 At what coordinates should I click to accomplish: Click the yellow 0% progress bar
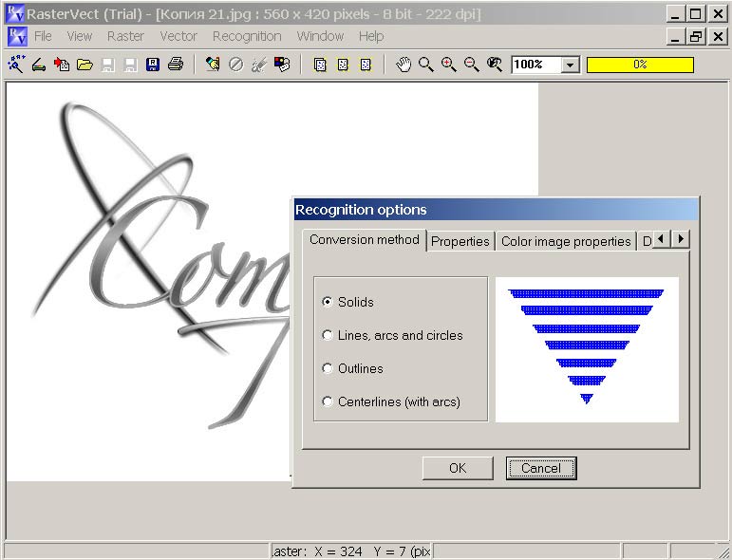(x=640, y=65)
